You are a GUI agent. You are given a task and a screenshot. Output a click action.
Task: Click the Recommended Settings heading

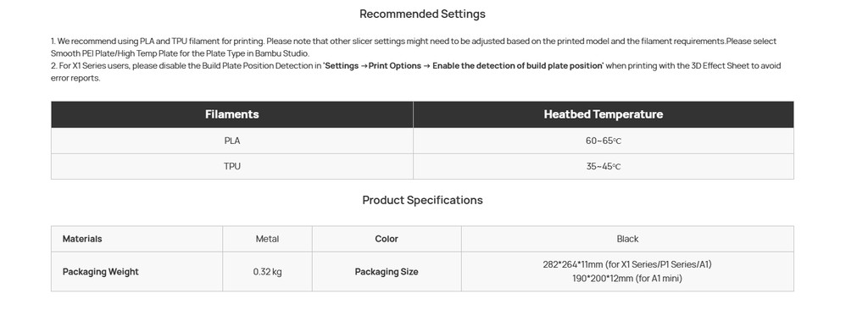tap(422, 14)
